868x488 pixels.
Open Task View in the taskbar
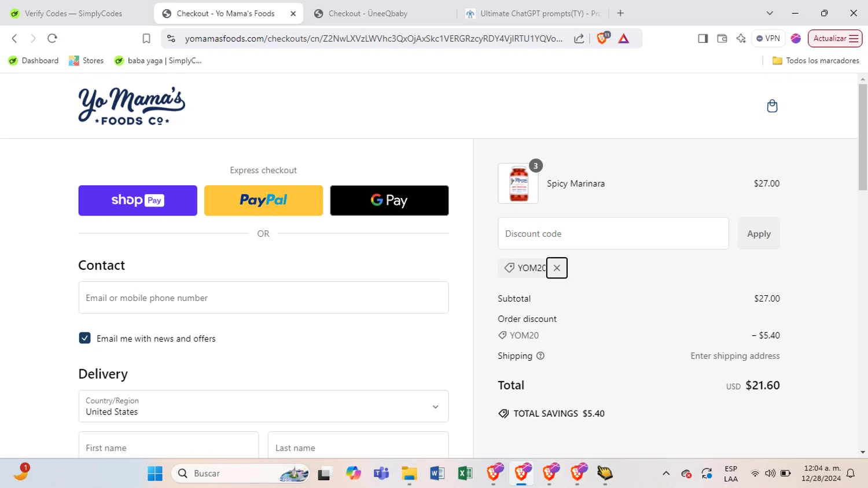pos(324,474)
